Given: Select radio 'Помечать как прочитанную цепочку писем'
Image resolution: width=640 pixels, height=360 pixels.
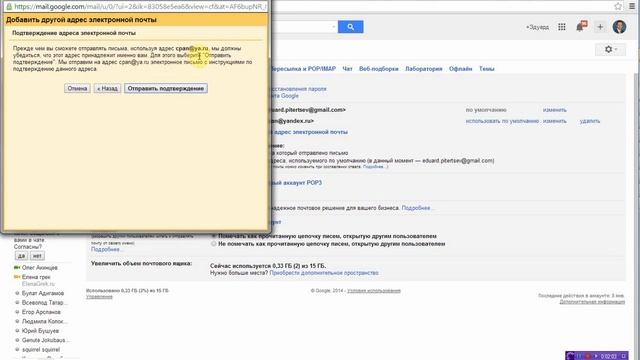Looking at the screenshot, I should click(x=213, y=236).
